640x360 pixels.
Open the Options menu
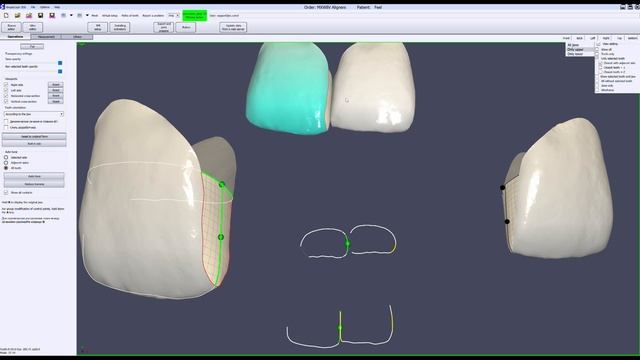(x=44, y=7)
